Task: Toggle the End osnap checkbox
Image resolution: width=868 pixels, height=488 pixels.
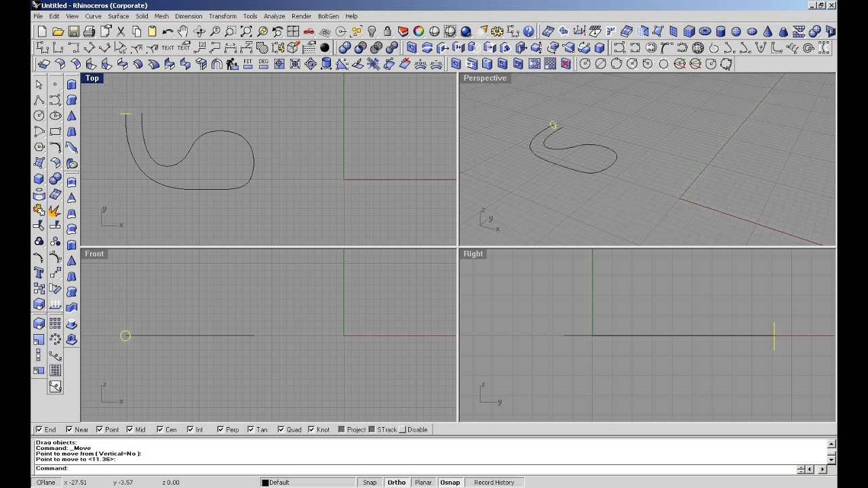Action: (x=39, y=430)
